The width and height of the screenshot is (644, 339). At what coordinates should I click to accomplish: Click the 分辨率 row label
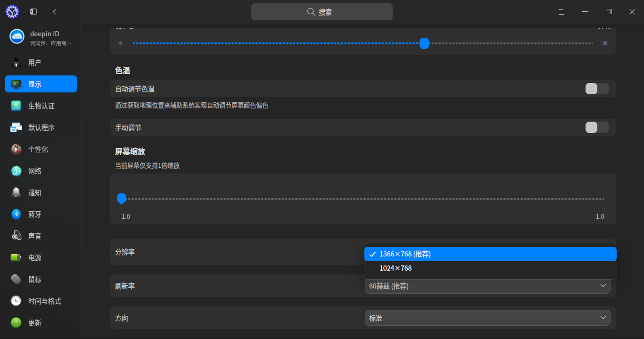tap(125, 252)
